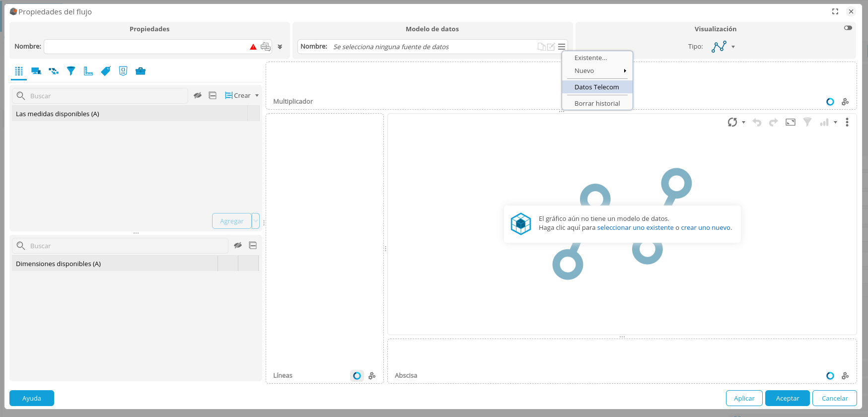868x417 pixels.
Task: Click the settings gears icon in Abscisa
Action: point(845,376)
